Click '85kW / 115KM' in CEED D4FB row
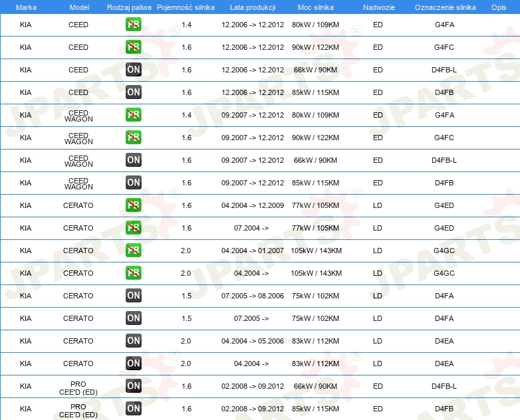The width and height of the screenshot is (520, 420). tap(315, 92)
